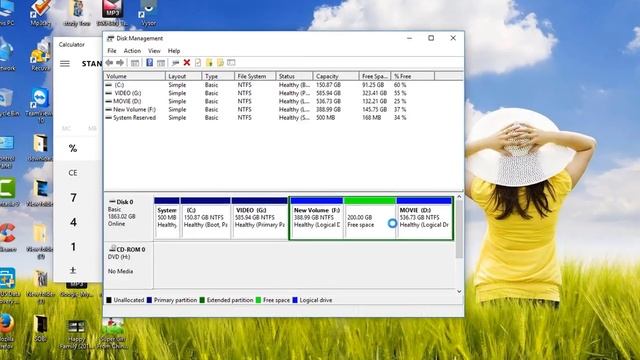640x360 pixels.
Task: Click the red X Delete toolbar icon
Action: tap(187, 62)
